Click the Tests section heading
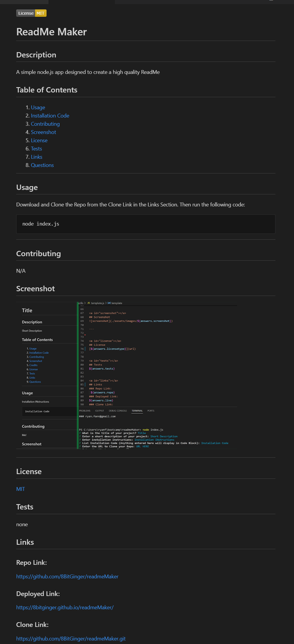Image resolution: width=294 pixels, height=644 pixels. tap(25, 507)
